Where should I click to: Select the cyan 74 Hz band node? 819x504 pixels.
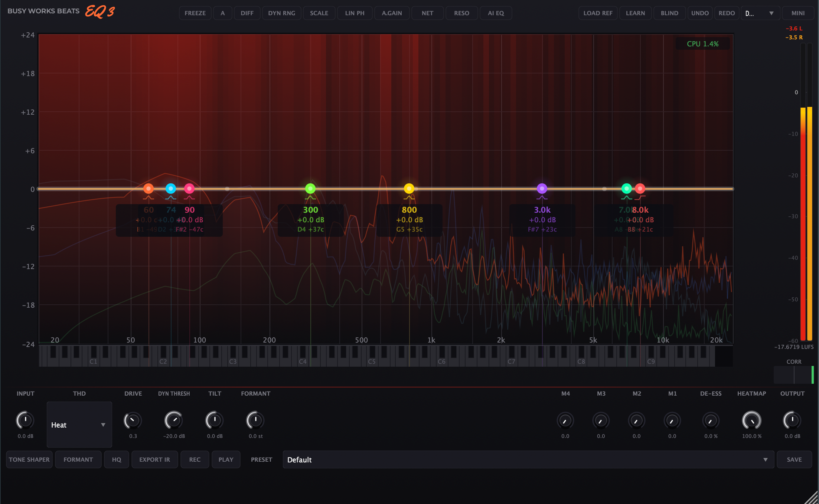tap(171, 189)
